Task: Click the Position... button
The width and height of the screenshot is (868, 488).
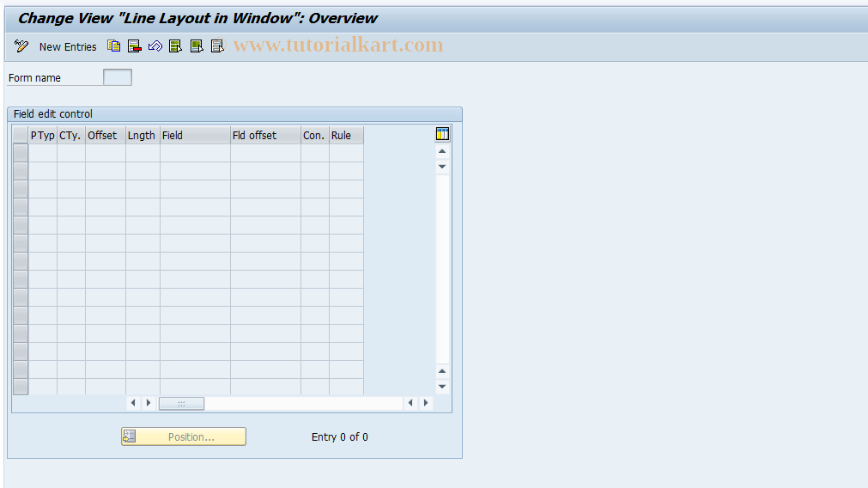Action: (x=184, y=436)
